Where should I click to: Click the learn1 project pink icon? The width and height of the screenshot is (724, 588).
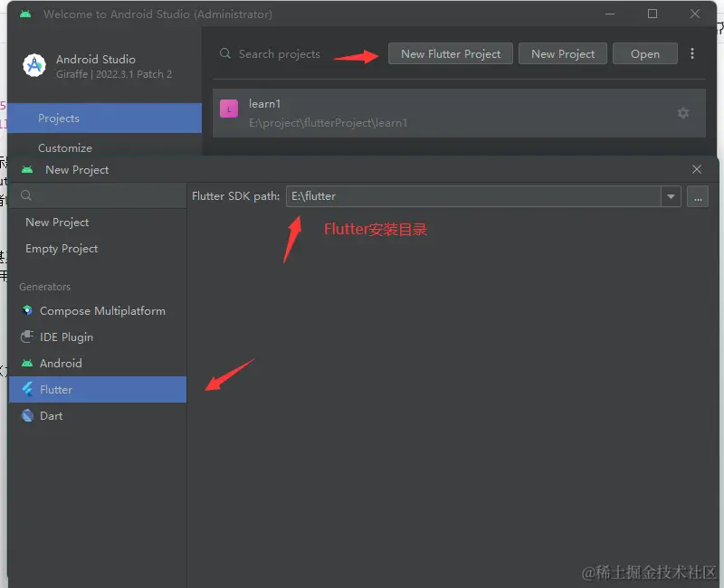point(229,109)
